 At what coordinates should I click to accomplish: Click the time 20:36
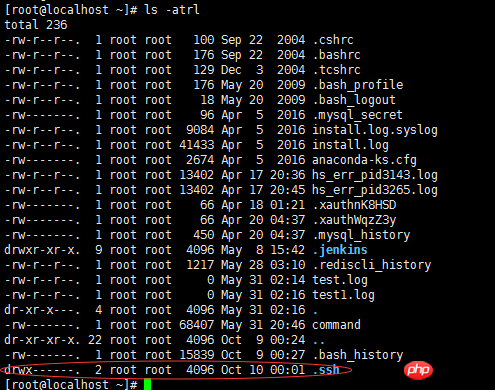coord(287,175)
